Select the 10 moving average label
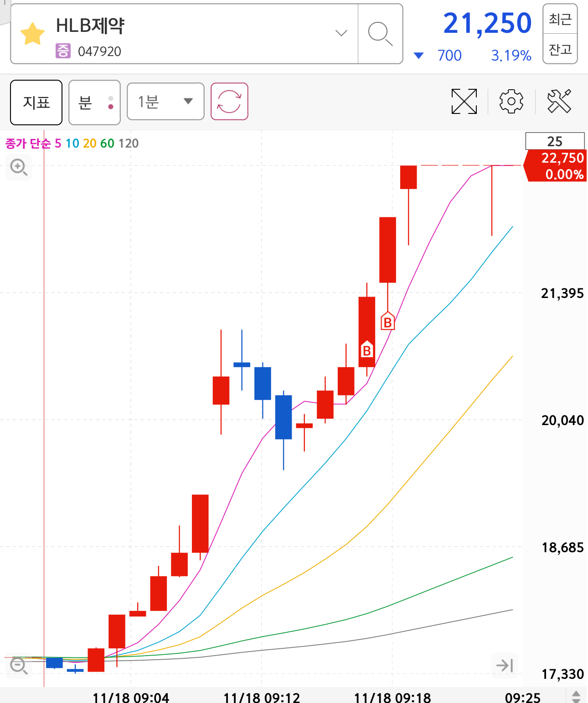 [72, 144]
